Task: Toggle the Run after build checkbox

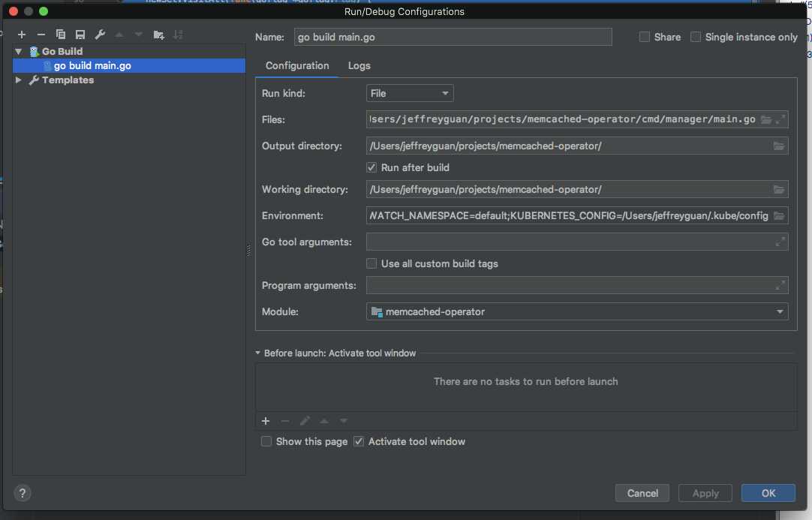Action: 371,167
